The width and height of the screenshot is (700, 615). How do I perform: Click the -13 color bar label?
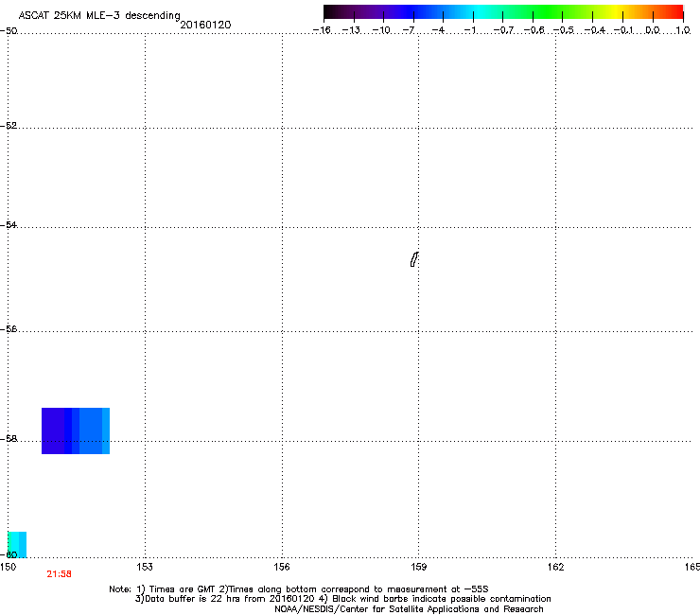point(351,30)
